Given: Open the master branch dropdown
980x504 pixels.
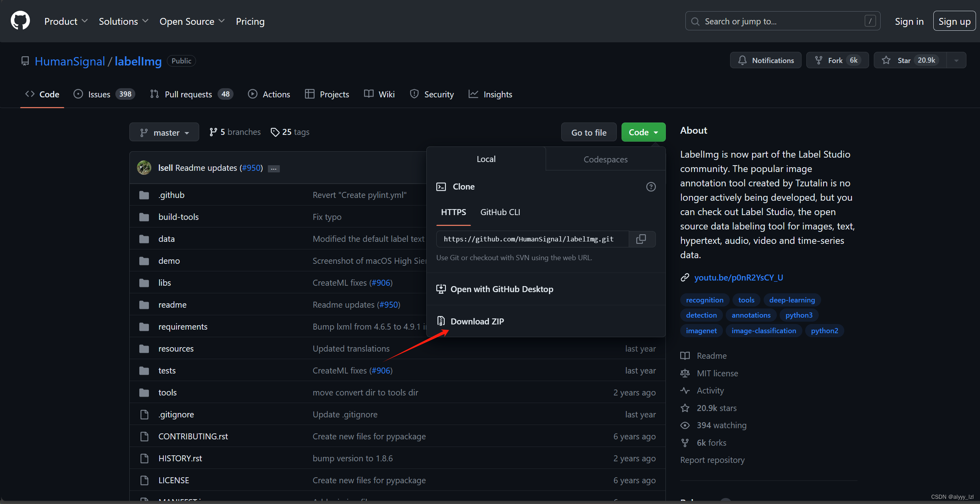Looking at the screenshot, I should (x=164, y=132).
